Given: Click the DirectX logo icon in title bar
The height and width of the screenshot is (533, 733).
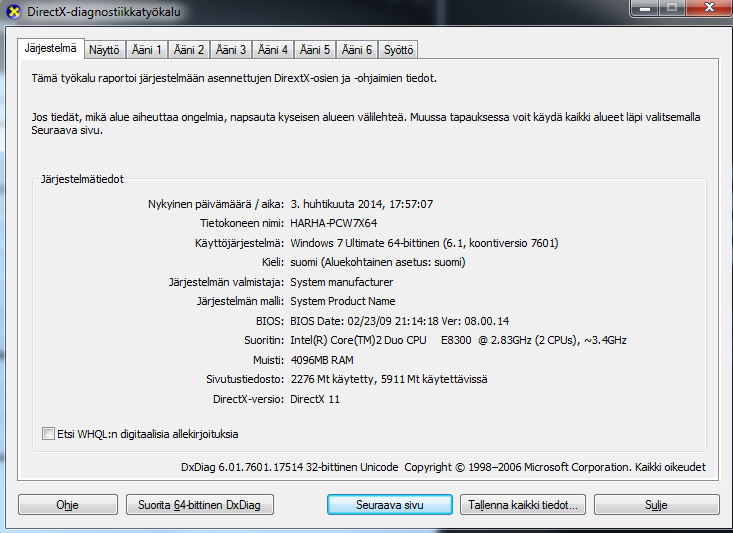Looking at the screenshot, I should coord(14,11).
